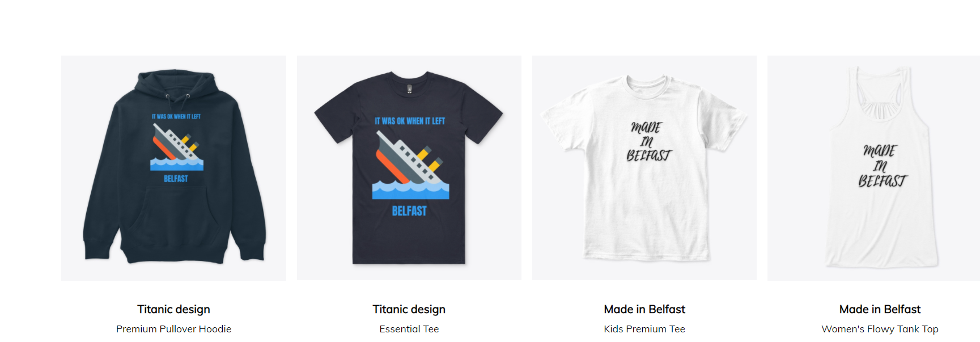Click the Made in Belfast title above Kids Premium Tee
Screen dimensions: 980x342
point(644,309)
